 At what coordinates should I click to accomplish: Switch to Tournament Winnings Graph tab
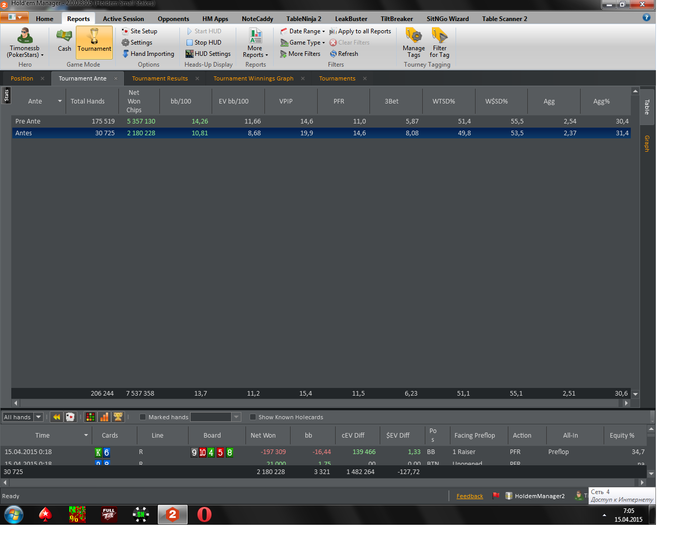253,79
